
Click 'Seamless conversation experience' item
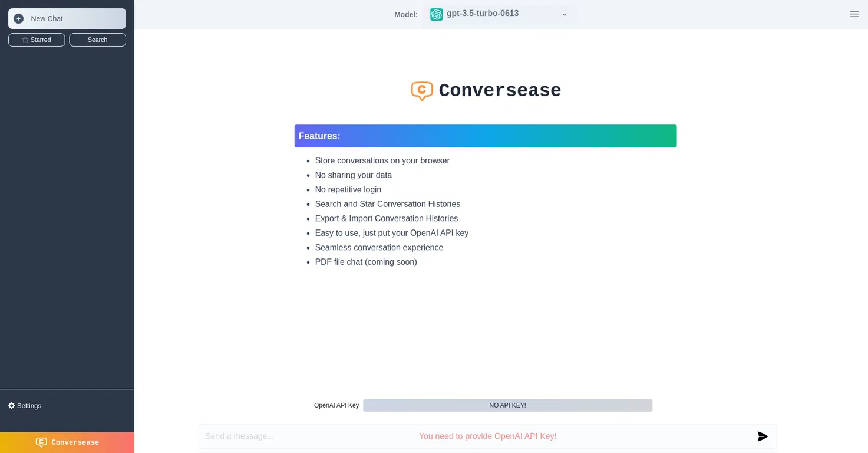(379, 248)
